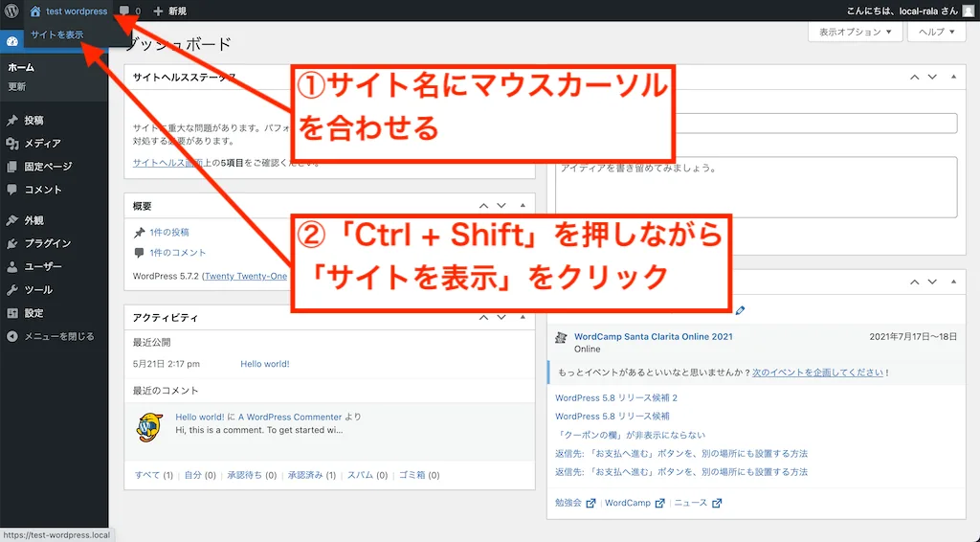Click the メニューを閉じる collapse arrow icon
The width and height of the screenshot is (980, 542).
click(x=11, y=336)
